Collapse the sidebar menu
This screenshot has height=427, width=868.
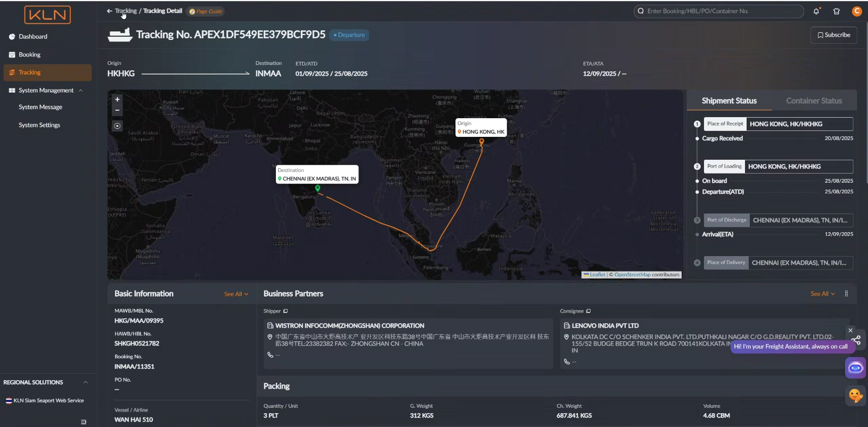(x=84, y=422)
